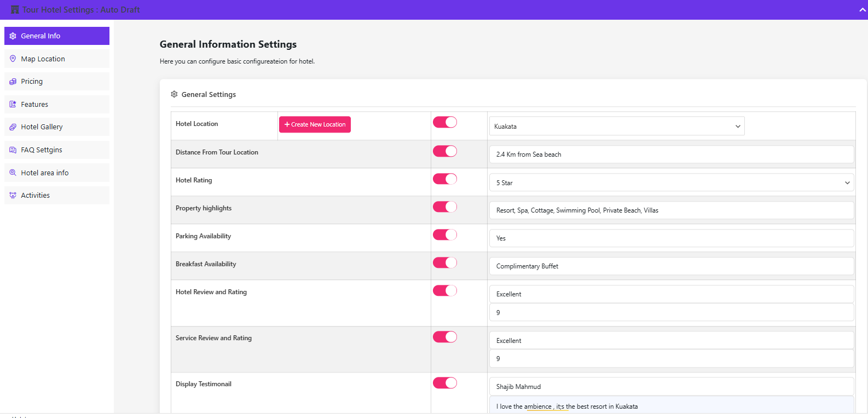Open the Hotel Gallery tab
868x418 pixels.
[42, 127]
